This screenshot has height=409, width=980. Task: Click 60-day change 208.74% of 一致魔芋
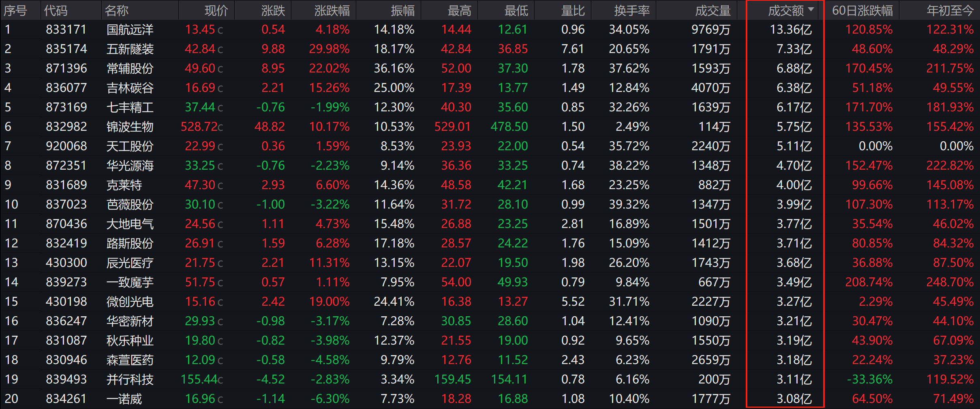[x=869, y=282]
